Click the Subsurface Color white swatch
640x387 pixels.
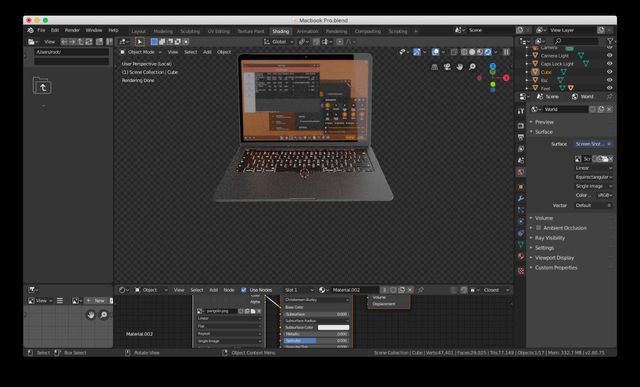(333, 327)
